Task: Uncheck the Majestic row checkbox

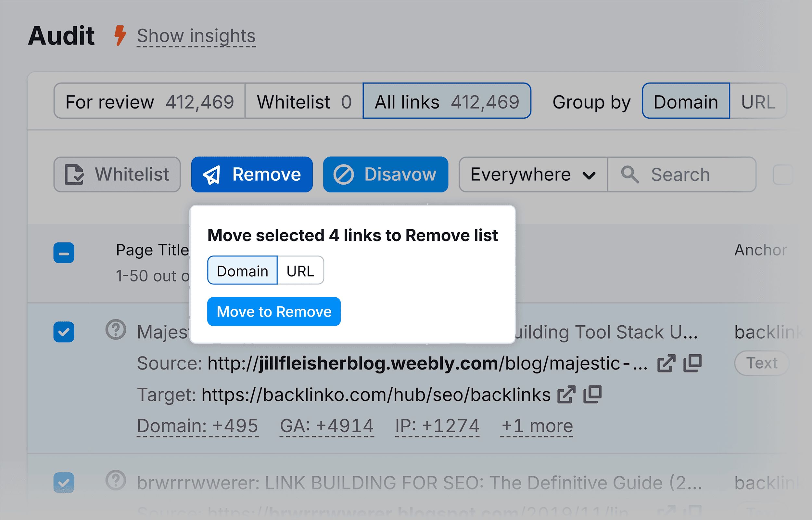Action: click(x=64, y=332)
